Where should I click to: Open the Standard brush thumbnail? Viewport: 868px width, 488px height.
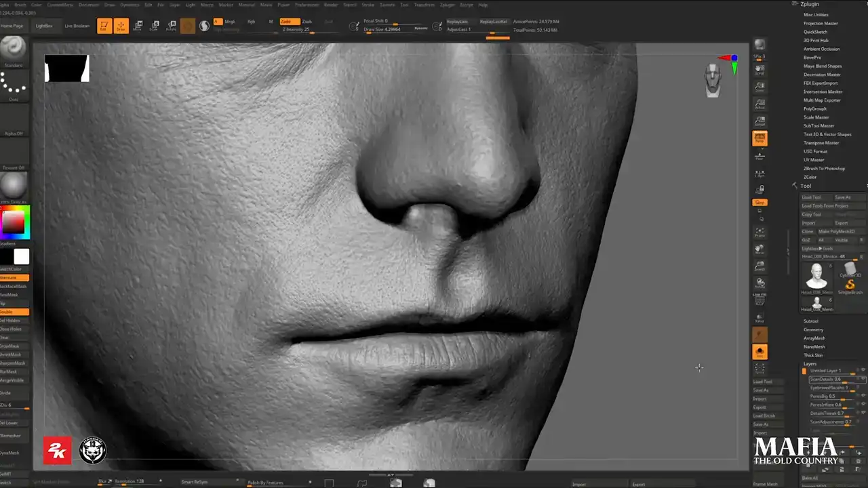[13, 49]
